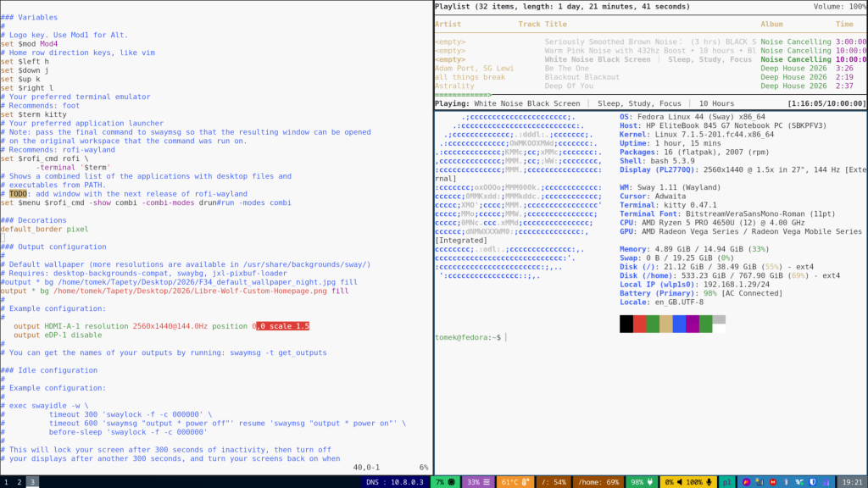The width and height of the screenshot is (868, 488).
Task: Click the 100% microphone indicator
Action: (699, 482)
